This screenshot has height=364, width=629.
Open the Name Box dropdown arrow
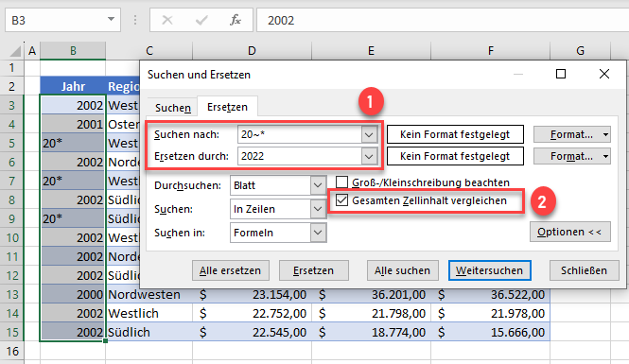[111, 19]
